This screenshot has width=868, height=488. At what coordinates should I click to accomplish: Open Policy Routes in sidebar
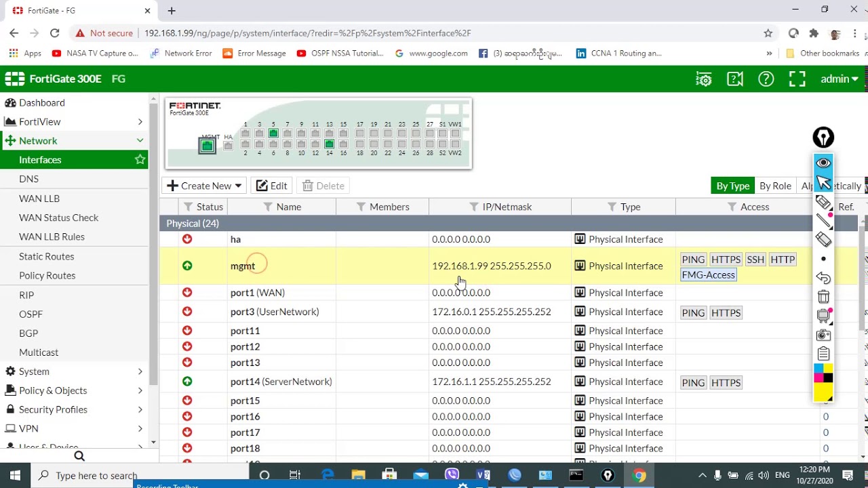click(x=47, y=276)
